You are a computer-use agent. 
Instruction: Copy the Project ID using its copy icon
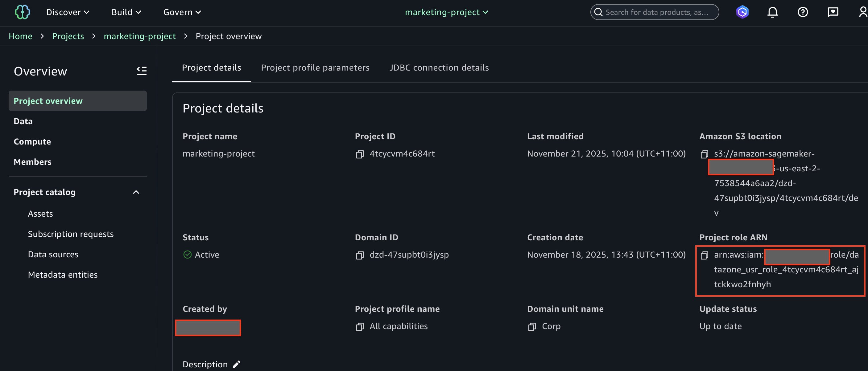point(360,154)
